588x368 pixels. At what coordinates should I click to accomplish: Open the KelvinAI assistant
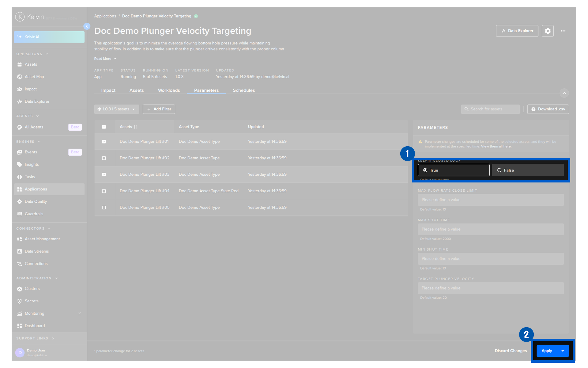pyautogui.click(x=49, y=37)
